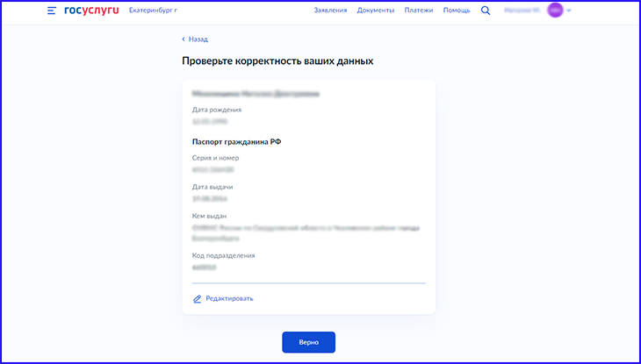Click the Серия и номер label
Image resolution: width=641 pixels, height=364 pixels.
[215, 158]
